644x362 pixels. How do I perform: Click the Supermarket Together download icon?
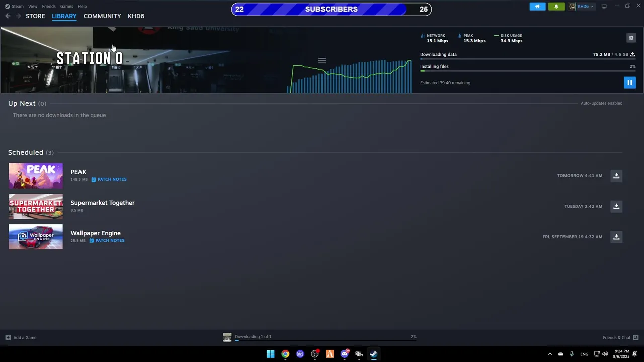[616, 206]
